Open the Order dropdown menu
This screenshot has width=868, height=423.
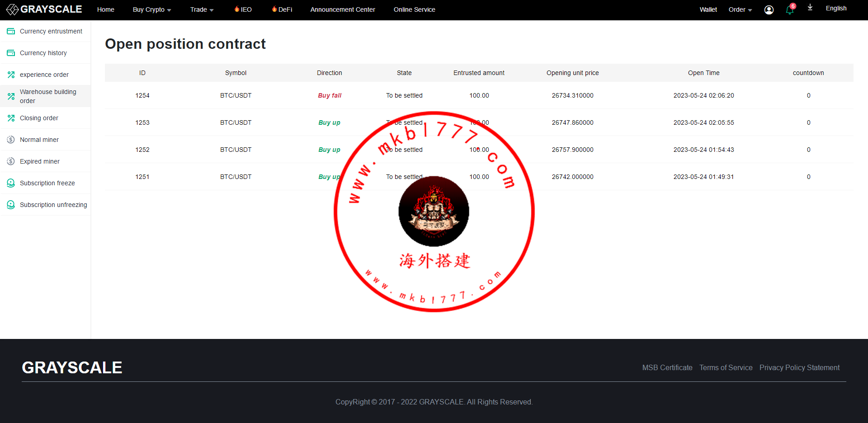pos(740,9)
